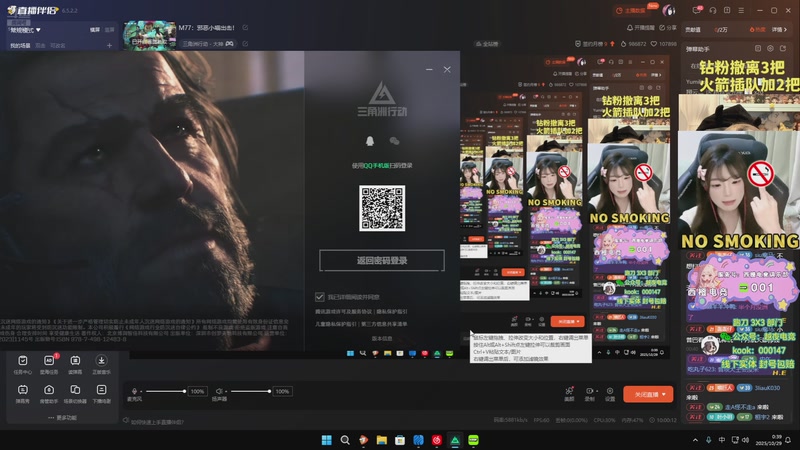
Task: Open 弹幕助手 settings gear icon
Action: tap(770, 48)
